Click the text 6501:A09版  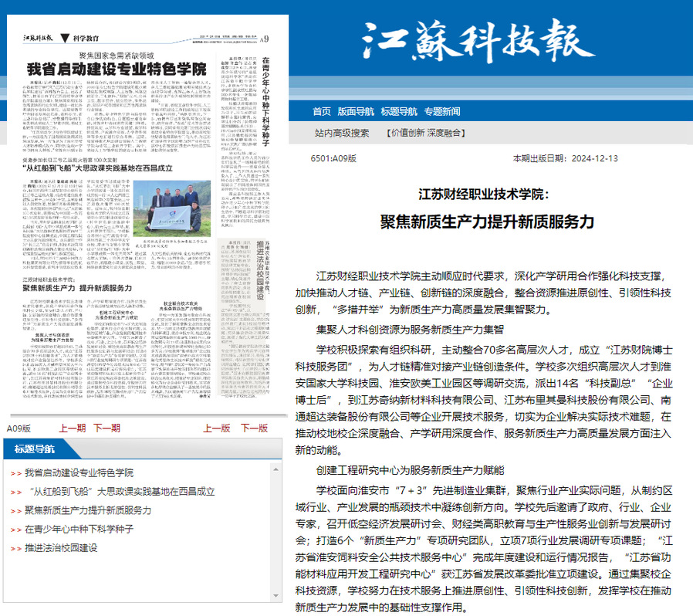tap(333, 158)
